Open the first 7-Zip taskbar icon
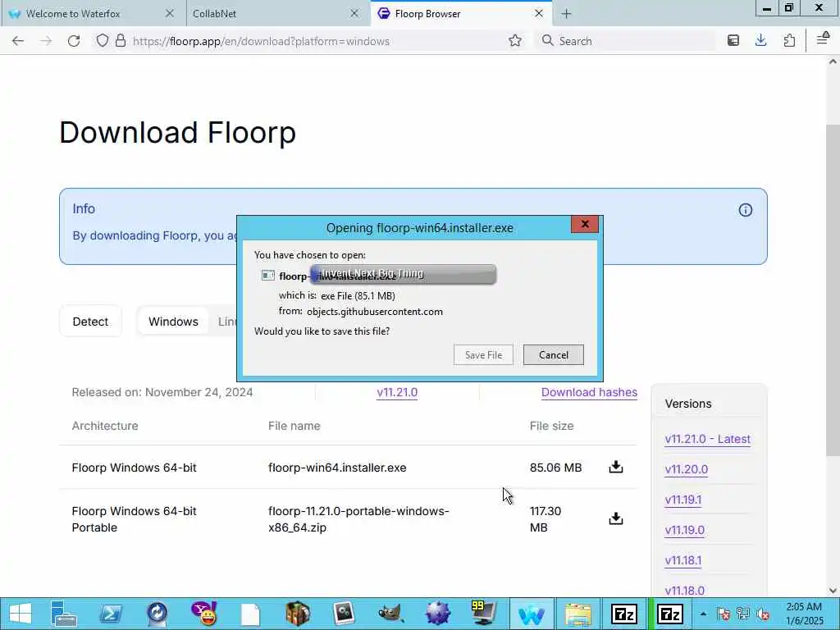 (624, 614)
